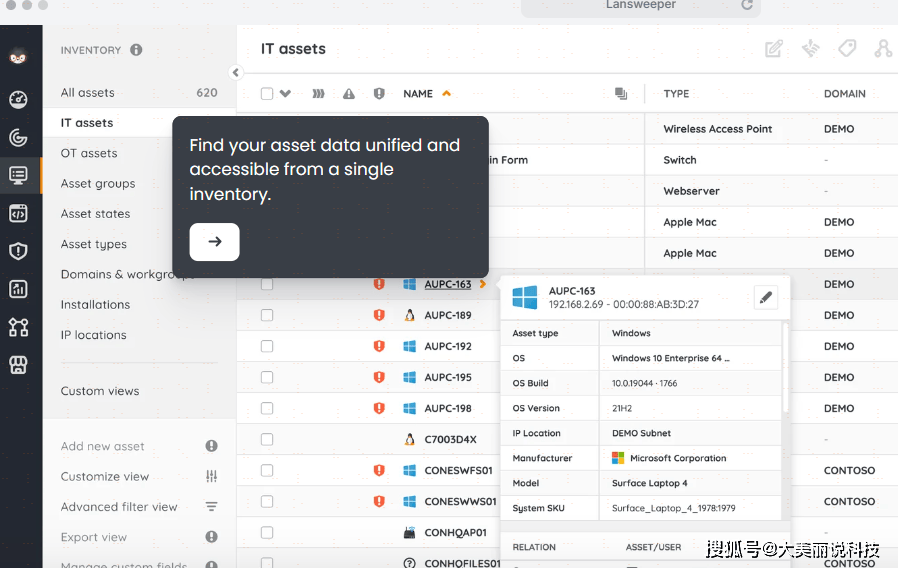Open the AUPC-163 asset link
898x568 pixels.
pyautogui.click(x=447, y=284)
